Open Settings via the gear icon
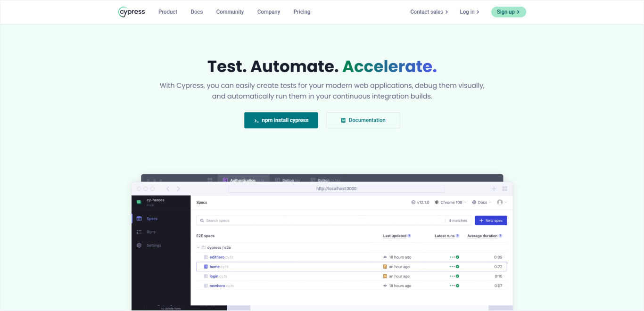This screenshot has width=644, height=311. 139,245
